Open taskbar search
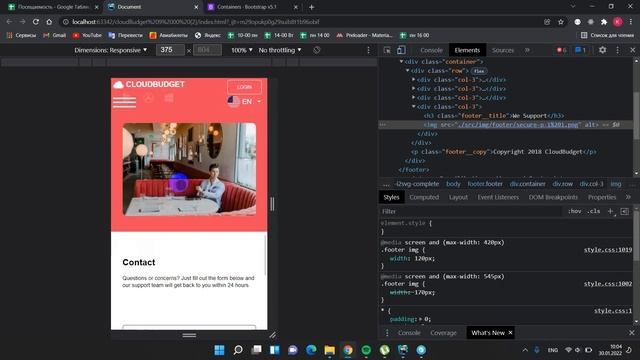Viewport: 640px width, 360px height. click(x=238, y=350)
